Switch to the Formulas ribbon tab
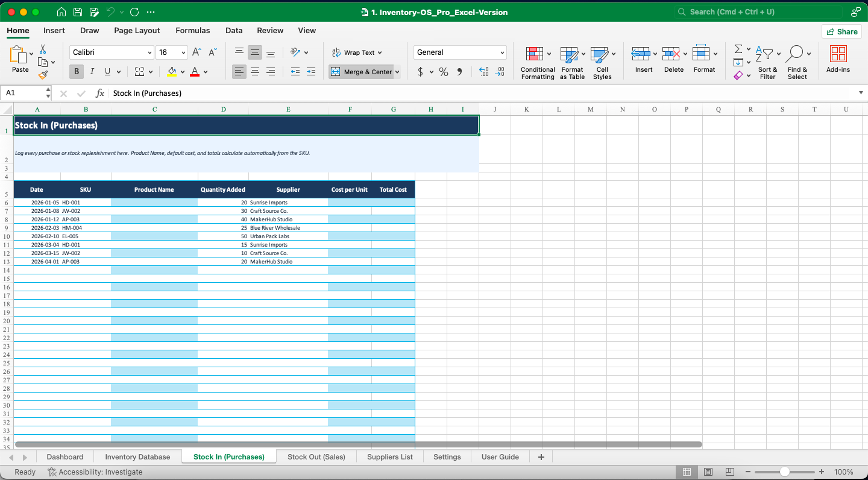Viewport: 868px width, 480px height. pyautogui.click(x=192, y=30)
